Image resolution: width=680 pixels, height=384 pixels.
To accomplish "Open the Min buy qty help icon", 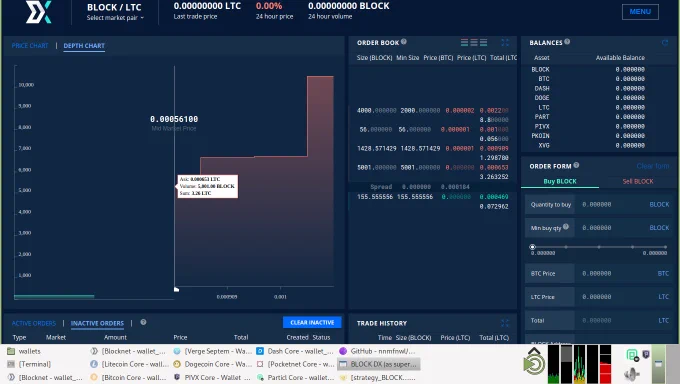I will coord(566,226).
